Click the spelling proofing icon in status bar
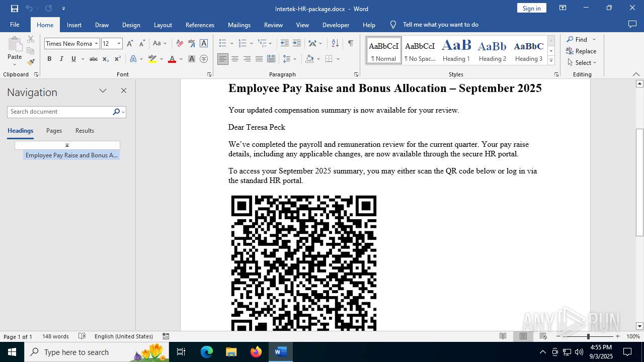The height and width of the screenshot is (362, 644). pyautogui.click(x=82, y=336)
